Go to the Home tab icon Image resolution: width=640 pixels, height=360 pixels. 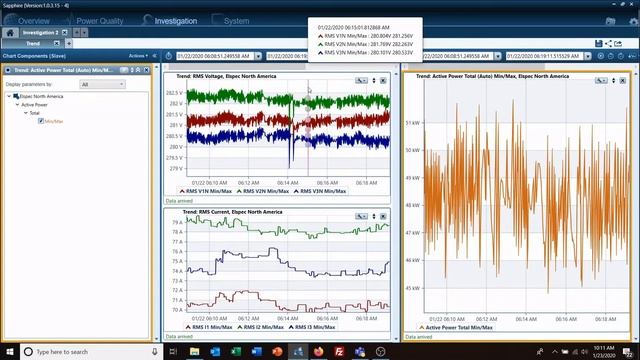click(10, 33)
